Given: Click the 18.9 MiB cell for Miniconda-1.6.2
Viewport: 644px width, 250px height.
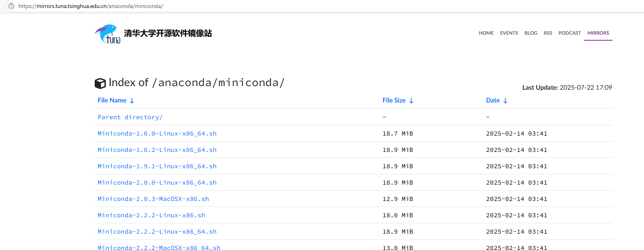Looking at the screenshot, I should click(398, 150).
